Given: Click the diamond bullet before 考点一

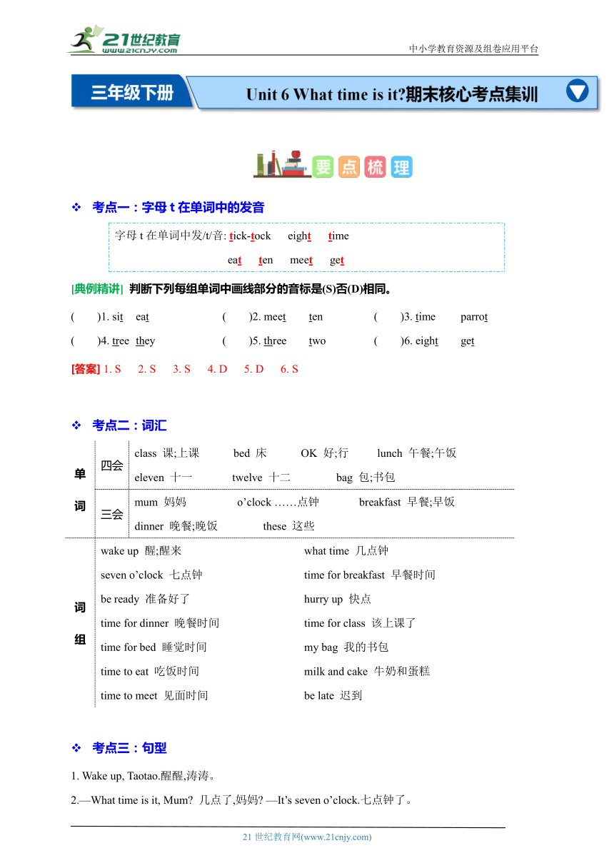Looking at the screenshot, I should click(x=76, y=208).
